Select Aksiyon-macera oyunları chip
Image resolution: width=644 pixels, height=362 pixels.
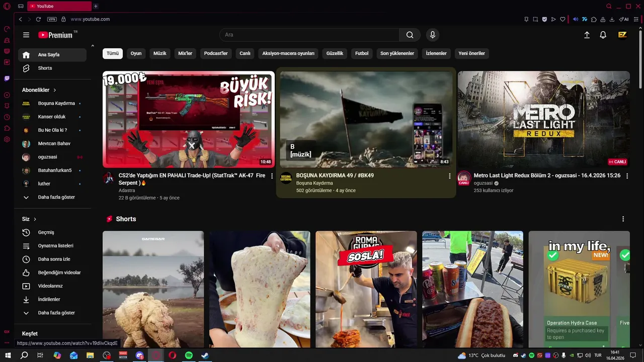pos(288,53)
